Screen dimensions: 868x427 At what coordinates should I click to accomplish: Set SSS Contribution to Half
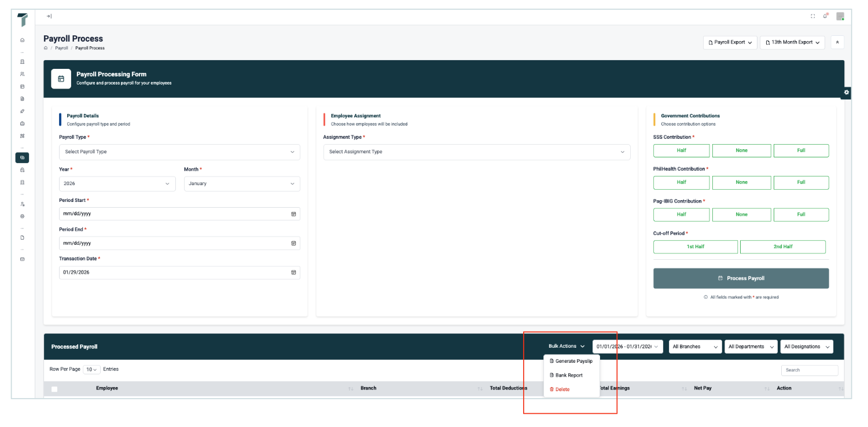681,150
